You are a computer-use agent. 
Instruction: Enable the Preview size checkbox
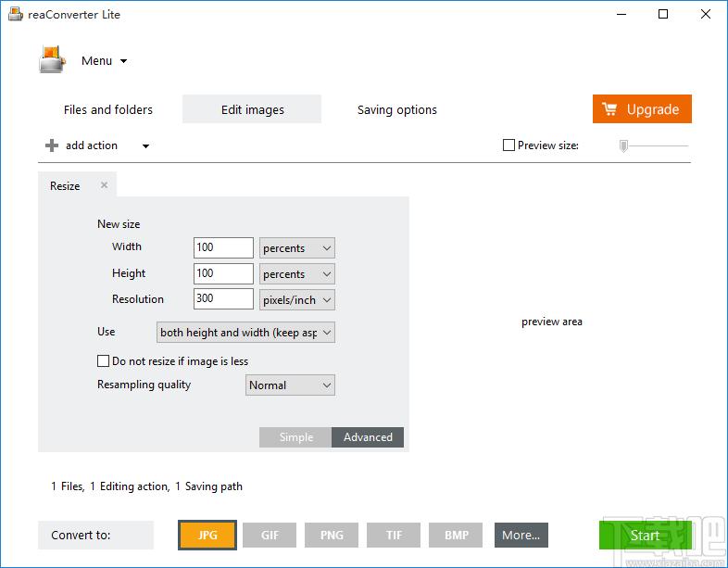[508, 145]
